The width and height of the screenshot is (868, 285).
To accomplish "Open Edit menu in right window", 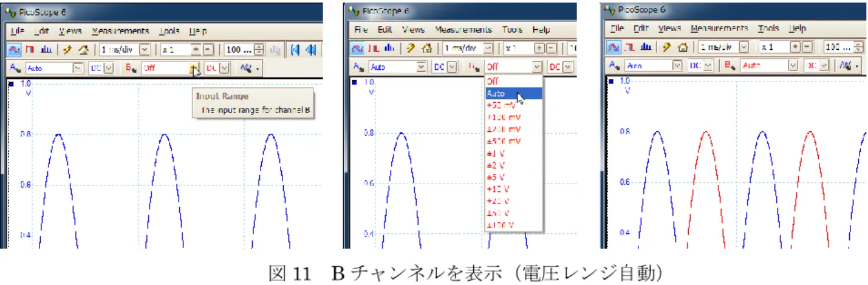I will click(641, 28).
